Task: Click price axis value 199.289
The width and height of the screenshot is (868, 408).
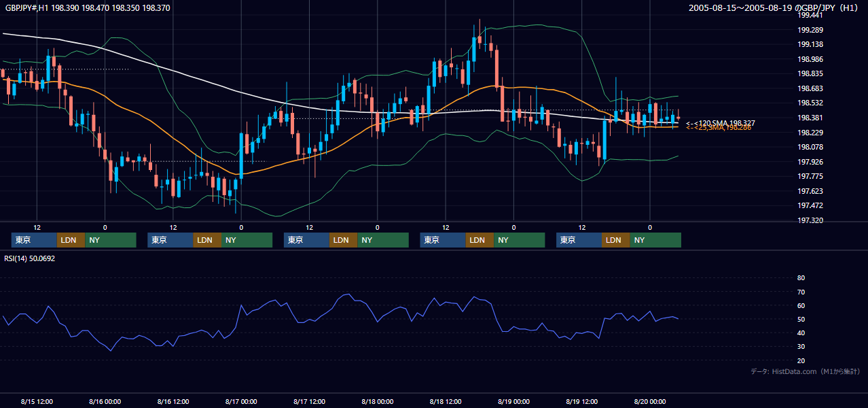Action: 810,30
